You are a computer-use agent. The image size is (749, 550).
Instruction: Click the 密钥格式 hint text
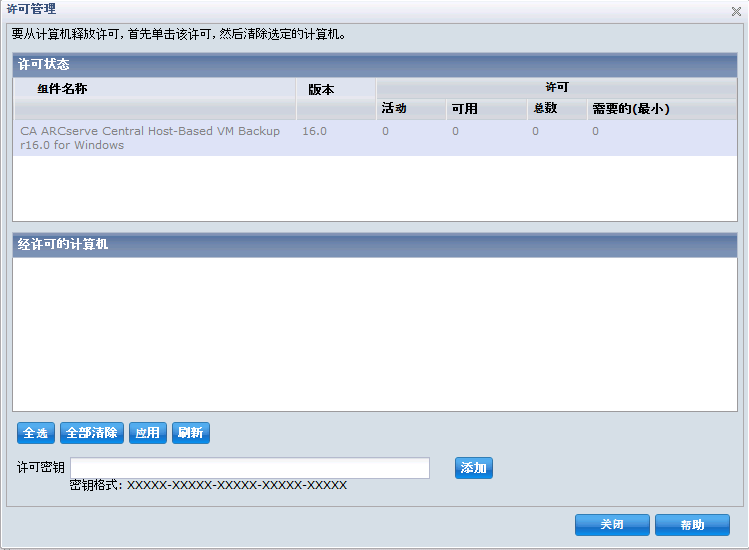pos(208,485)
